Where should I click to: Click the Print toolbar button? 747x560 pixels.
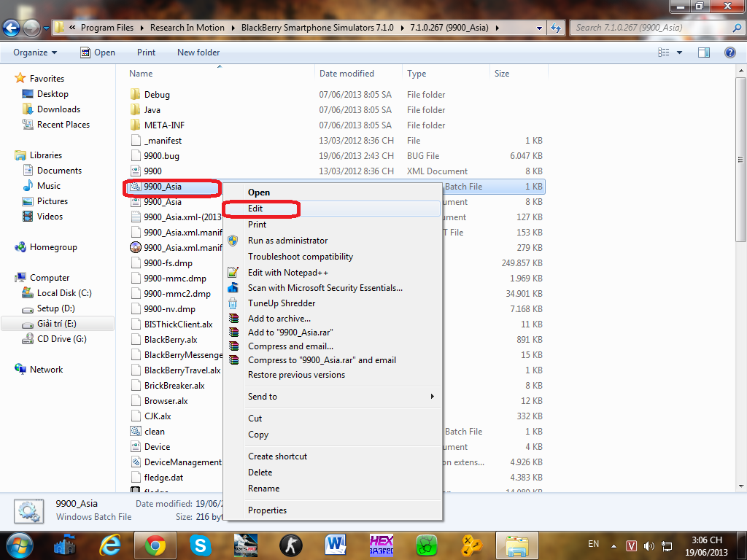(x=146, y=52)
